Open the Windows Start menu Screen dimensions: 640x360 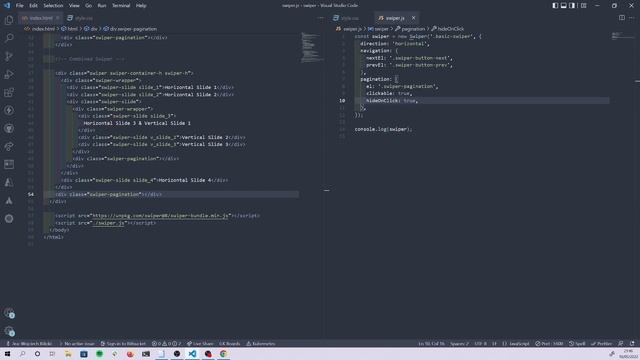(x=7, y=354)
